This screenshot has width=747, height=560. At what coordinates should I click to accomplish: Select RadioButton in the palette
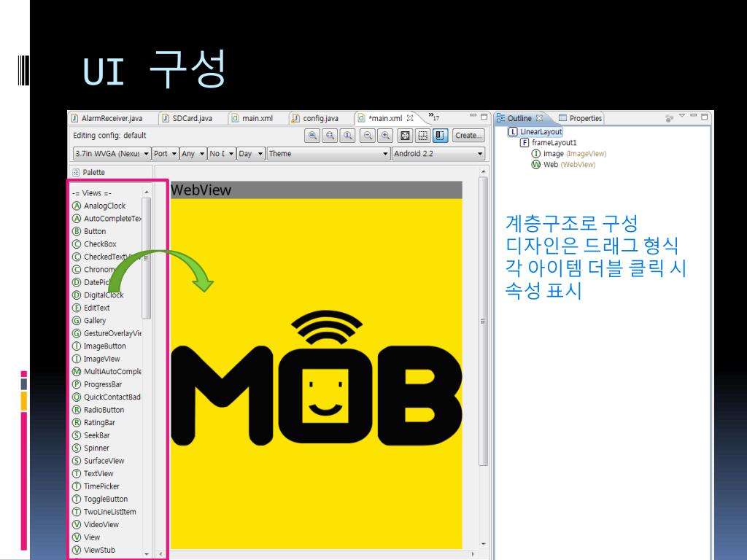[x=98, y=410]
